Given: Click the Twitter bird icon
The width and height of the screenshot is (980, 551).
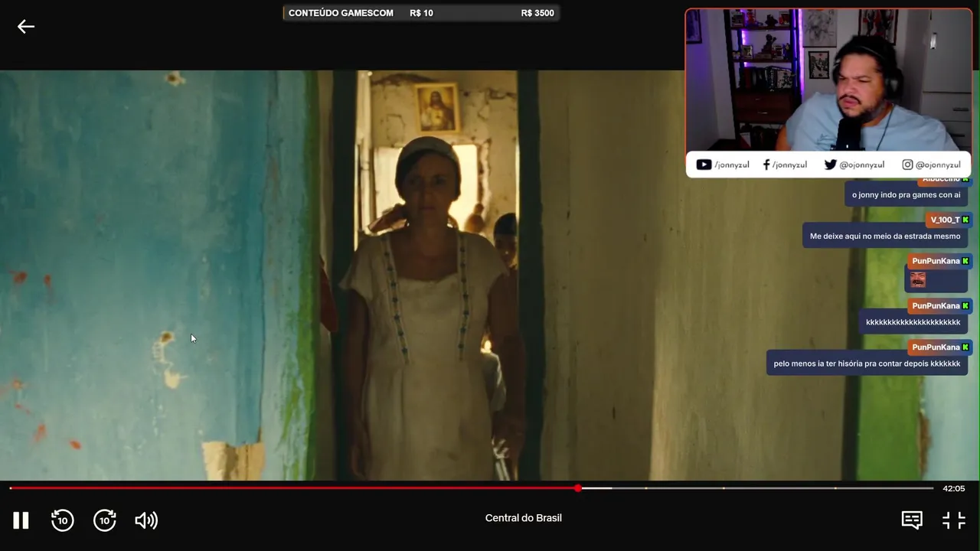Looking at the screenshot, I should 830,165.
